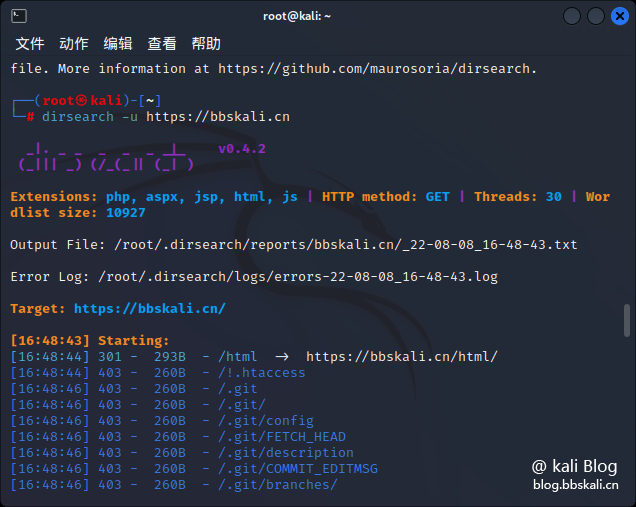Click the github.com/maurosoria/dirsearch link
This screenshot has height=507, width=636.
[x=374, y=69]
